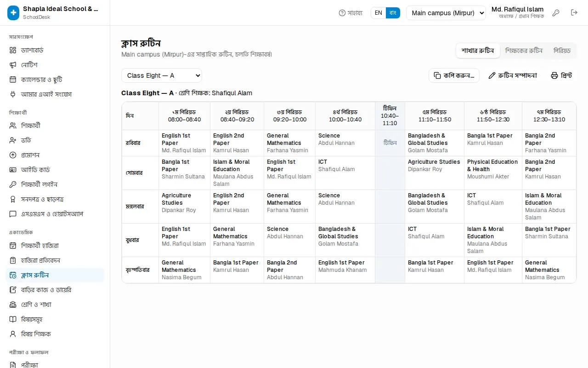Click the ড্যাশবোর্ড dashboard grid icon
Image resolution: width=588 pixels, height=368 pixels.
pos(13,50)
